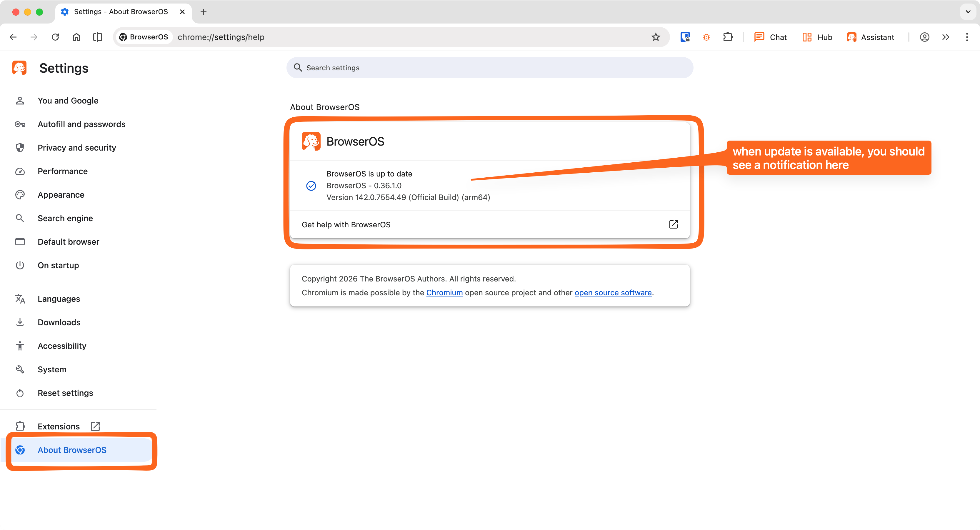Open the Extensions puzzle icon in toolbar
The image size is (980, 530).
[728, 37]
